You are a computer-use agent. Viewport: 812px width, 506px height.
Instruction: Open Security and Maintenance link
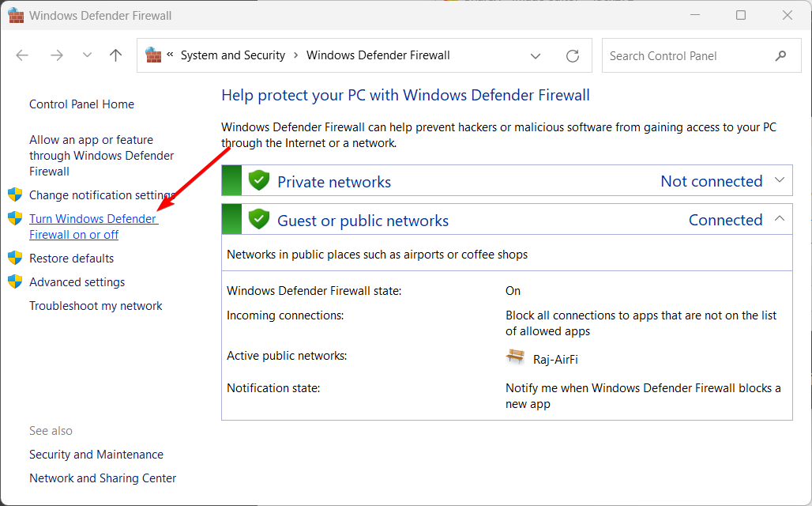tap(96, 455)
